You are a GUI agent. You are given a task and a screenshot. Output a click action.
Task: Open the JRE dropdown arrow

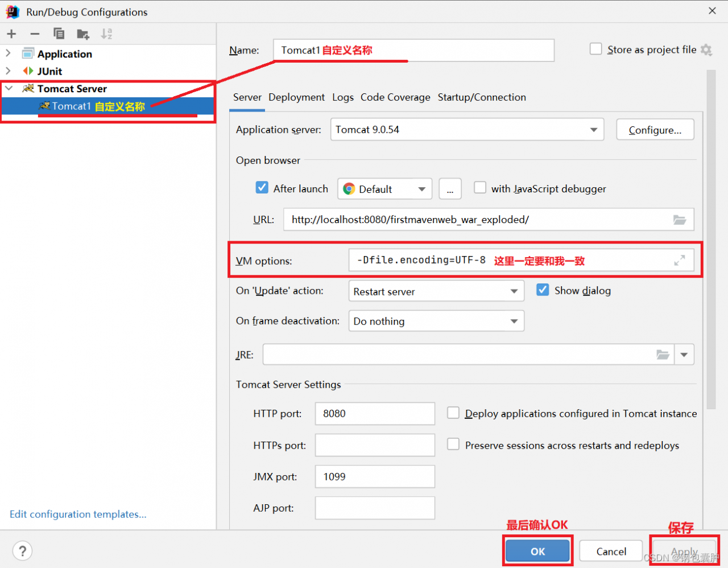click(684, 355)
